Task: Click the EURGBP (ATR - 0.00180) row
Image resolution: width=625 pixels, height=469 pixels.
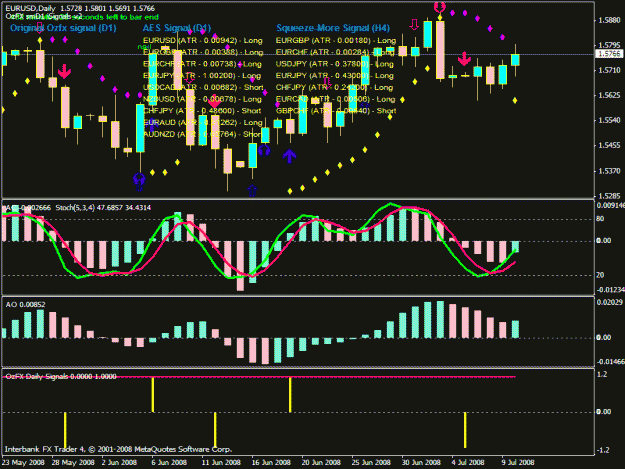Action: [x=336, y=41]
